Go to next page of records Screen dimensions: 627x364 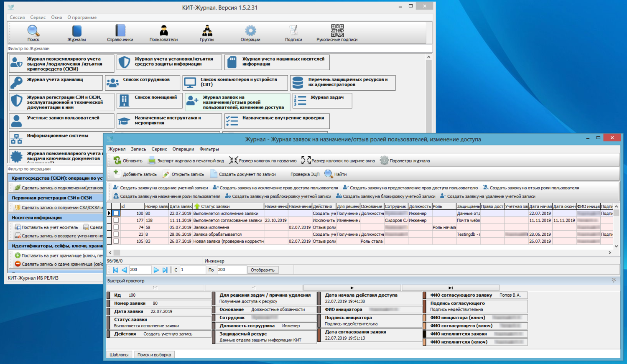156,270
